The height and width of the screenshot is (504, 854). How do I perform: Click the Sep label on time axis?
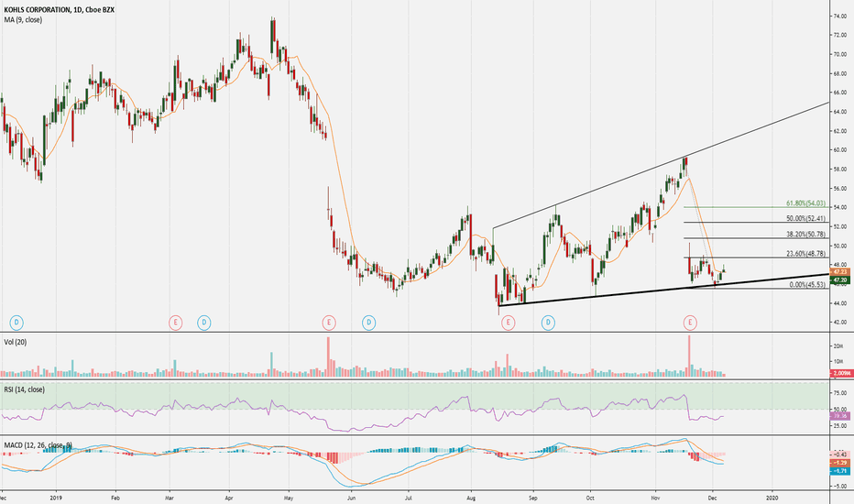[533, 498]
